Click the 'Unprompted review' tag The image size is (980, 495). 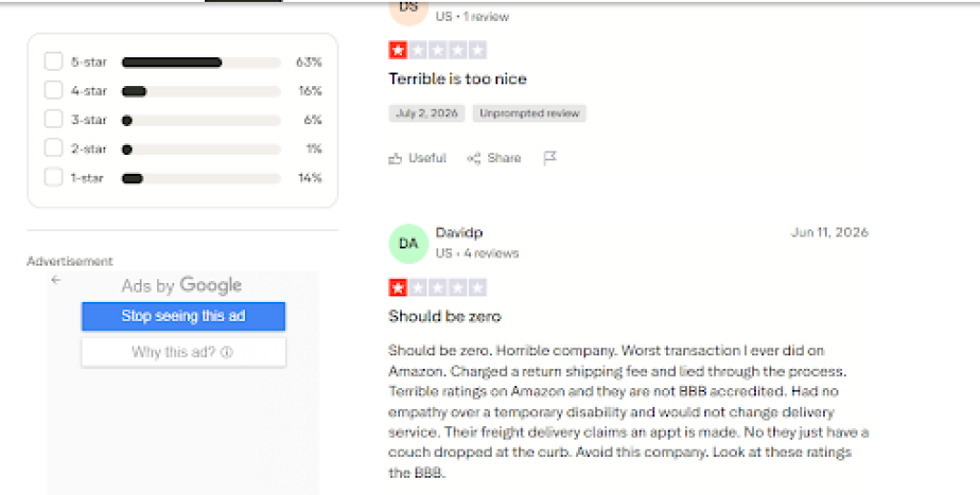(x=529, y=113)
